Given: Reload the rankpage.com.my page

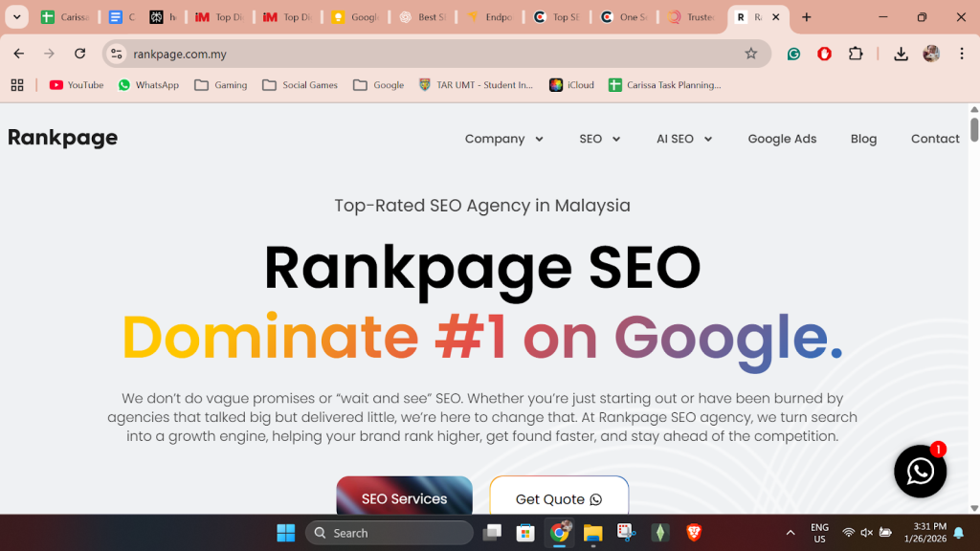Looking at the screenshot, I should (x=80, y=54).
